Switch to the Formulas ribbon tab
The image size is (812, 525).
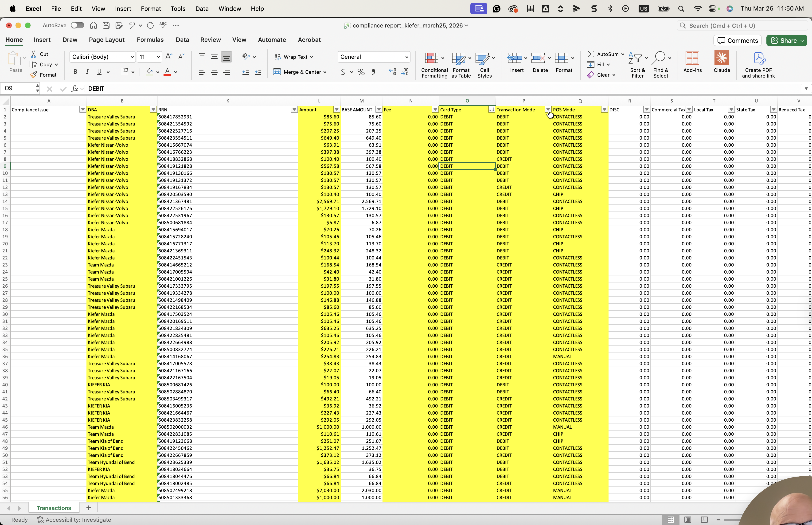150,39
